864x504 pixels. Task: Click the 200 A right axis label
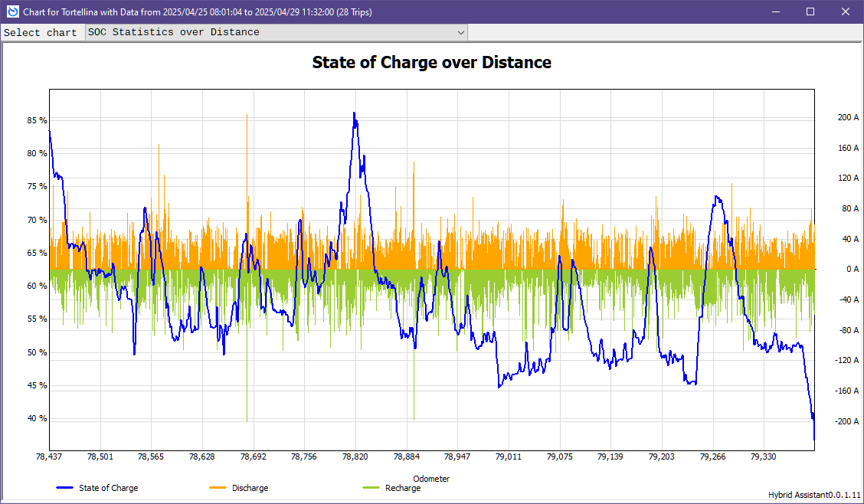pyautogui.click(x=848, y=118)
